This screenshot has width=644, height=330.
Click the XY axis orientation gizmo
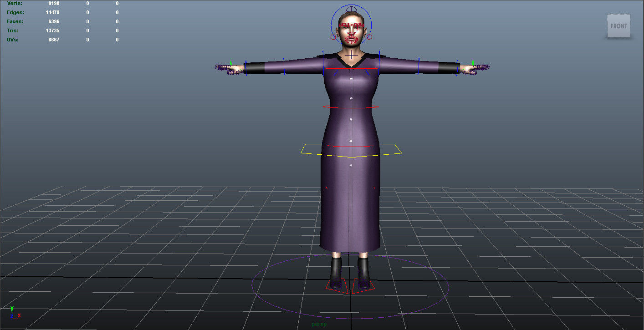point(15,313)
